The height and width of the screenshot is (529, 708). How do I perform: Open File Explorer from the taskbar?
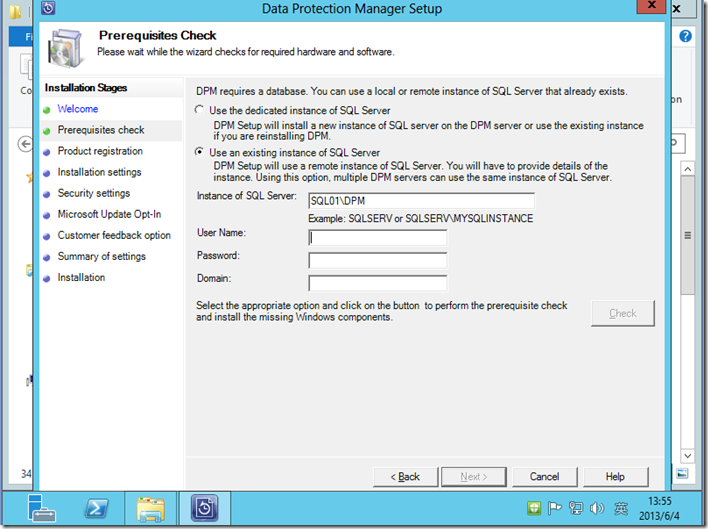150,509
